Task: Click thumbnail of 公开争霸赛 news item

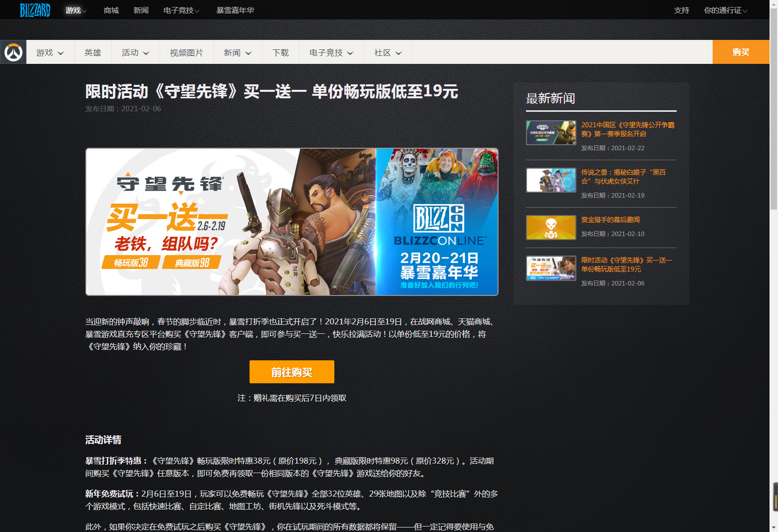Action: 551,133
